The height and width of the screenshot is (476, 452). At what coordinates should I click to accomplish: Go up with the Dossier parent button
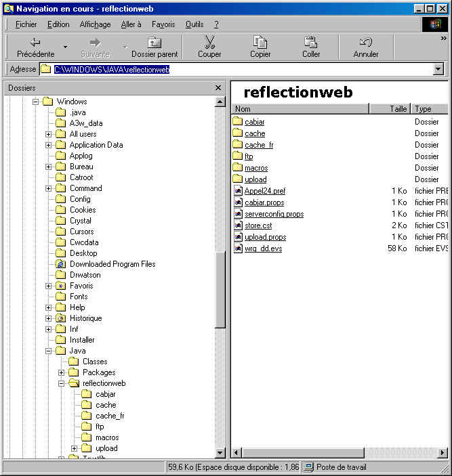155,47
